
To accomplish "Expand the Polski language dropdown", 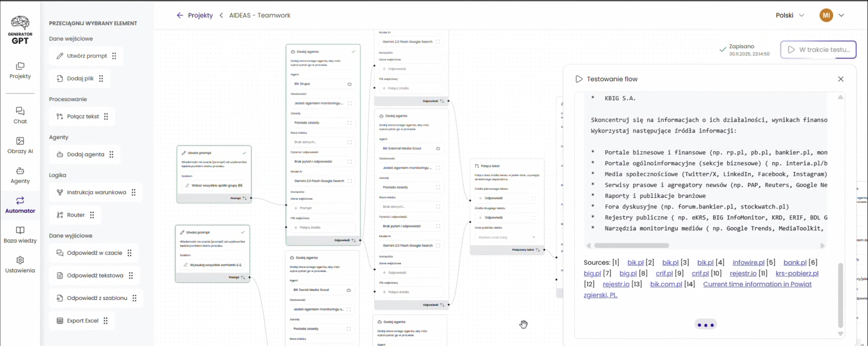I will coord(790,15).
